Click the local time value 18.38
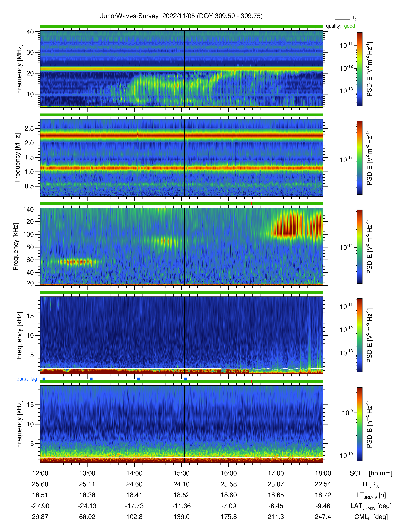Image resolution: width=411 pixels, height=532 pixels. point(87,495)
